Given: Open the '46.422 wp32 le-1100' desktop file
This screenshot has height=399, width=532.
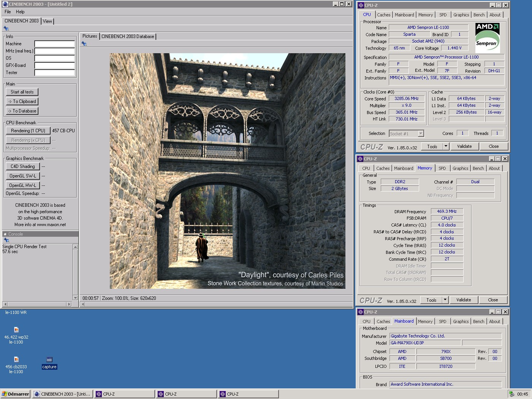Looking at the screenshot, I should [16, 336].
